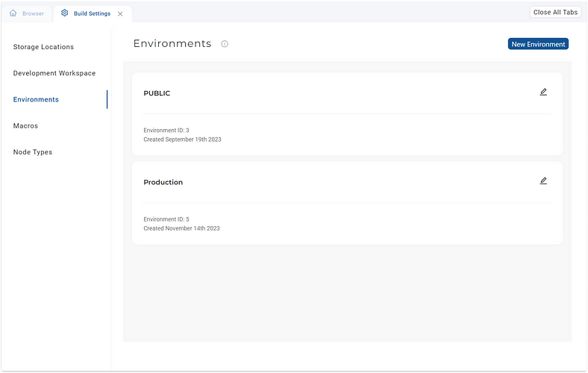This screenshot has width=588, height=373.
Task: Open Development Workspace settings
Action: 54,73
